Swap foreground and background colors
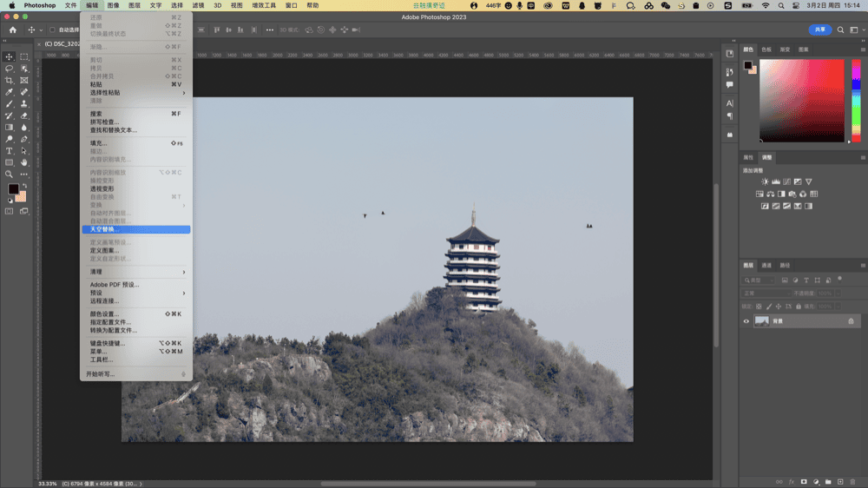 [x=23, y=185]
